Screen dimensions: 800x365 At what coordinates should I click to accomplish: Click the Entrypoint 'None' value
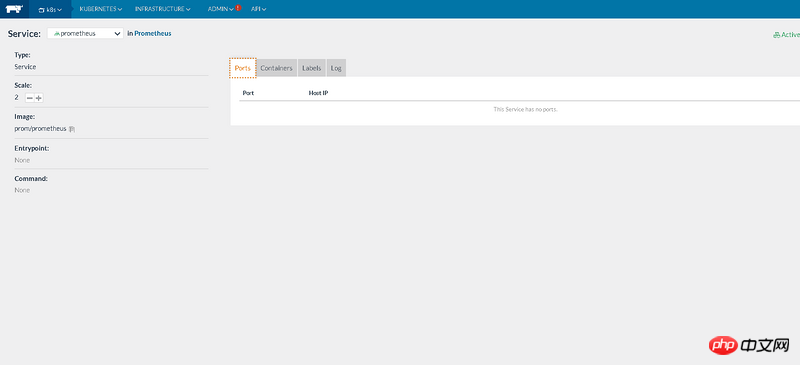[22, 160]
